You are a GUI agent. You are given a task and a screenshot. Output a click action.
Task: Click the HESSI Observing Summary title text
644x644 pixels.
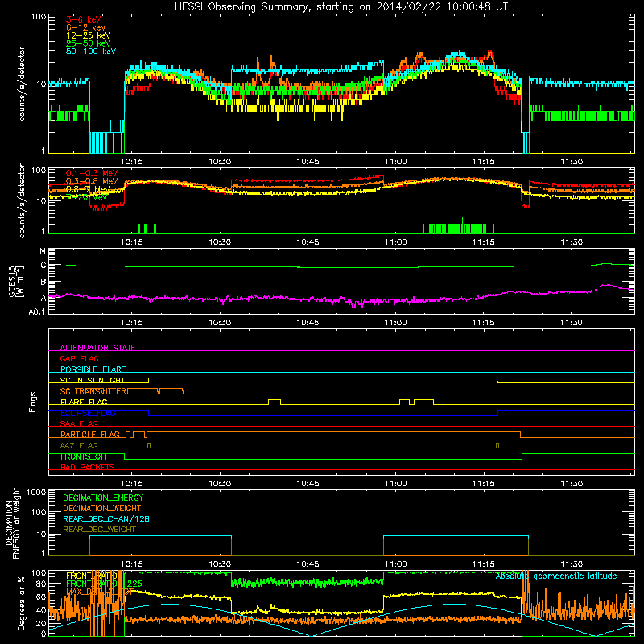point(341,7)
